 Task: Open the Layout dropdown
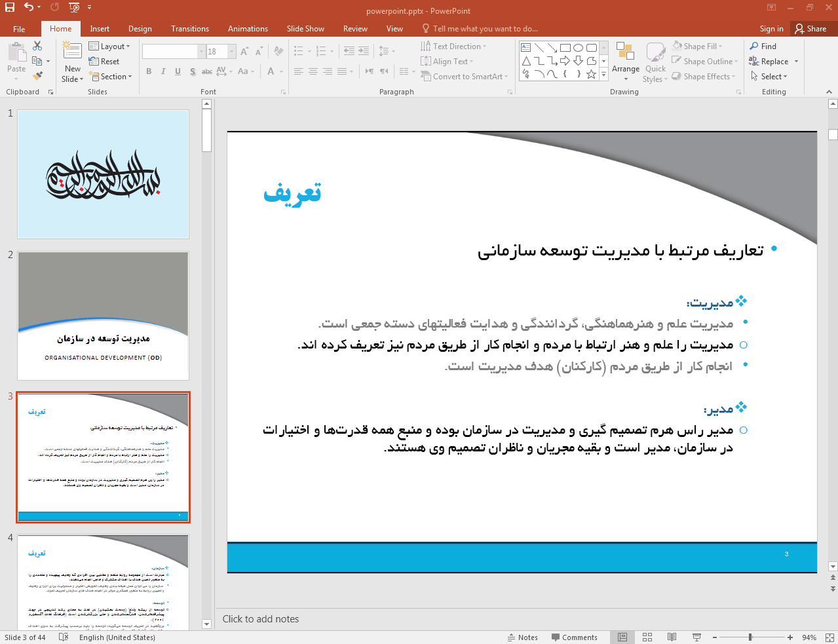[109, 47]
